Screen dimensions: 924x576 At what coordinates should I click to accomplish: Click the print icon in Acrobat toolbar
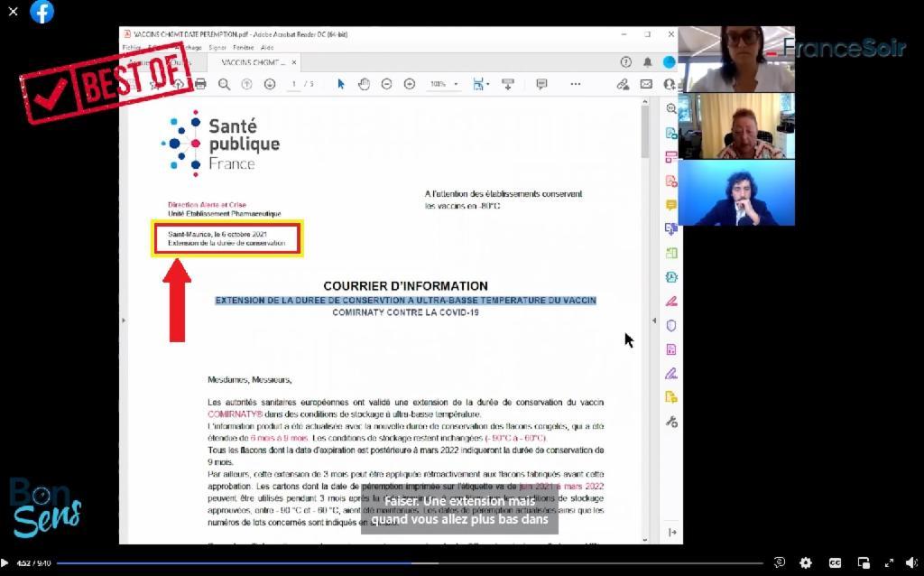[x=200, y=84]
